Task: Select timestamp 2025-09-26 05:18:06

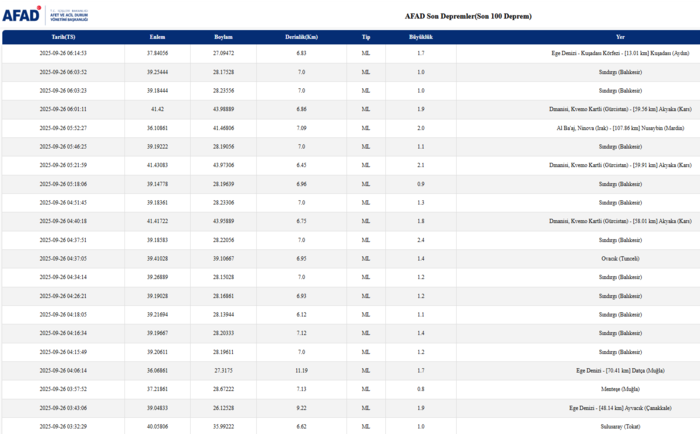Action: (63, 184)
